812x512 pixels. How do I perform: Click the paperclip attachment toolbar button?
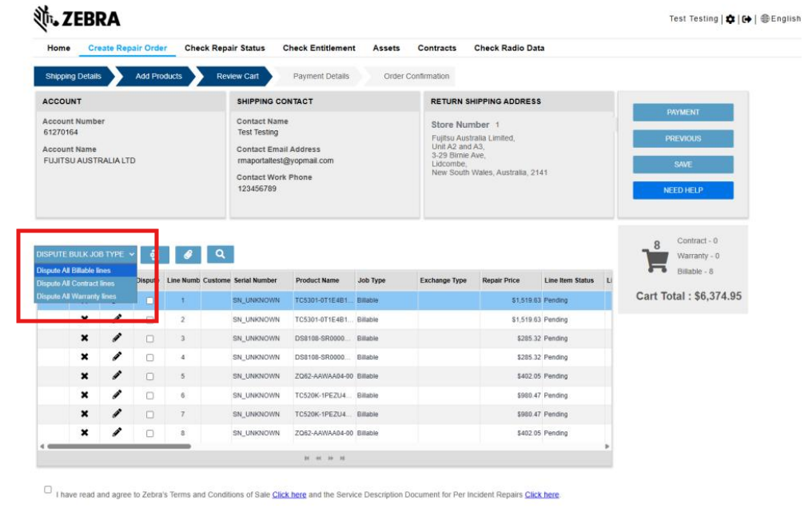[x=188, y=254]
